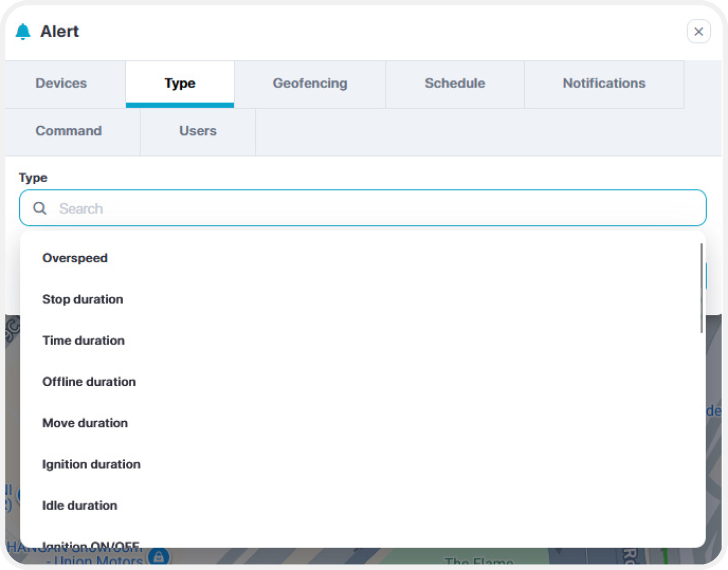Switch to the Users tab
Viewport: 728px width, 570px height.
(x=198, y=132)
